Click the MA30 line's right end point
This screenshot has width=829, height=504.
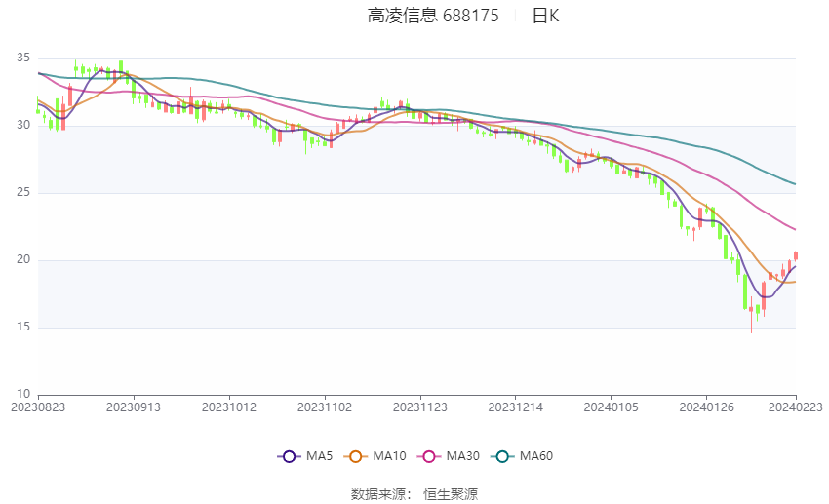tap(796, 230)
